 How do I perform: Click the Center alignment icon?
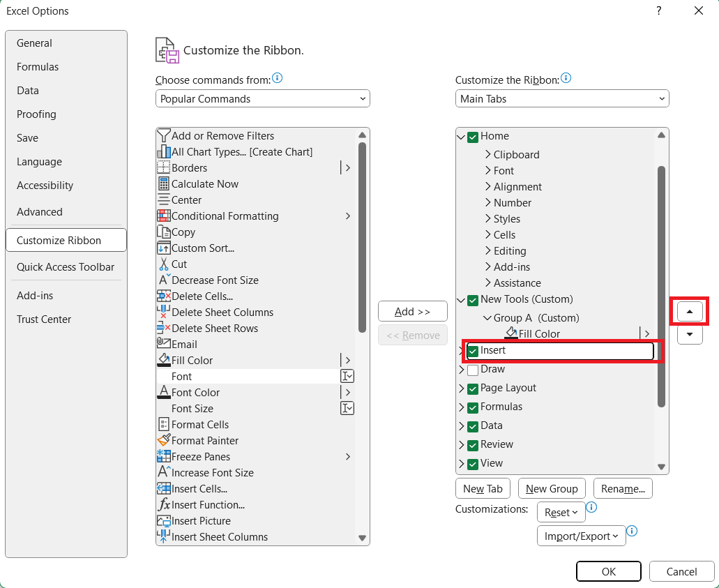click(164, 200)
